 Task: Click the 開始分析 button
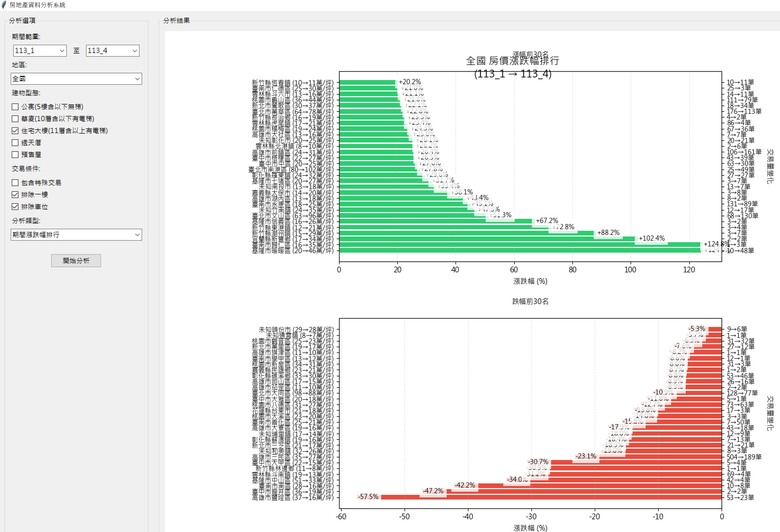pyautogui.click(x=76, y=261)
